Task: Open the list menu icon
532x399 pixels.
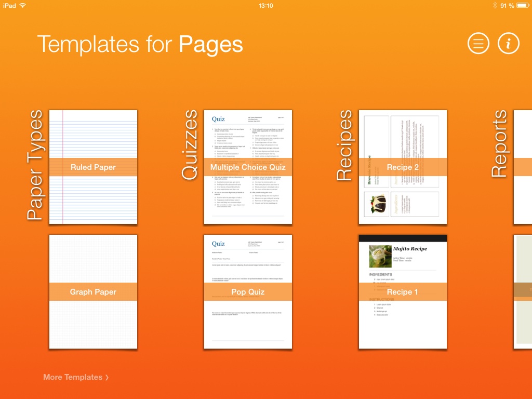Action: [478, 44]
